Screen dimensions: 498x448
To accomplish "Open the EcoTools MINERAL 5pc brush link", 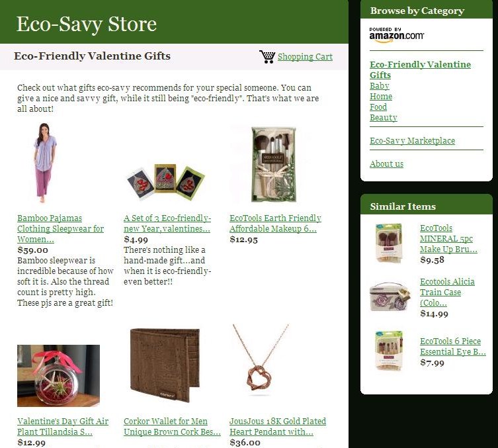I will (448, 239).
